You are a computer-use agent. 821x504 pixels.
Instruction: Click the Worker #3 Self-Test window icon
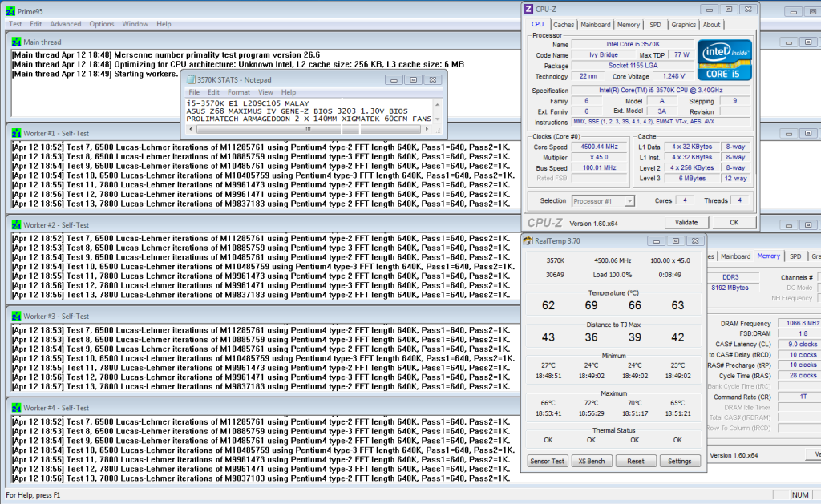tap(16, 317)
